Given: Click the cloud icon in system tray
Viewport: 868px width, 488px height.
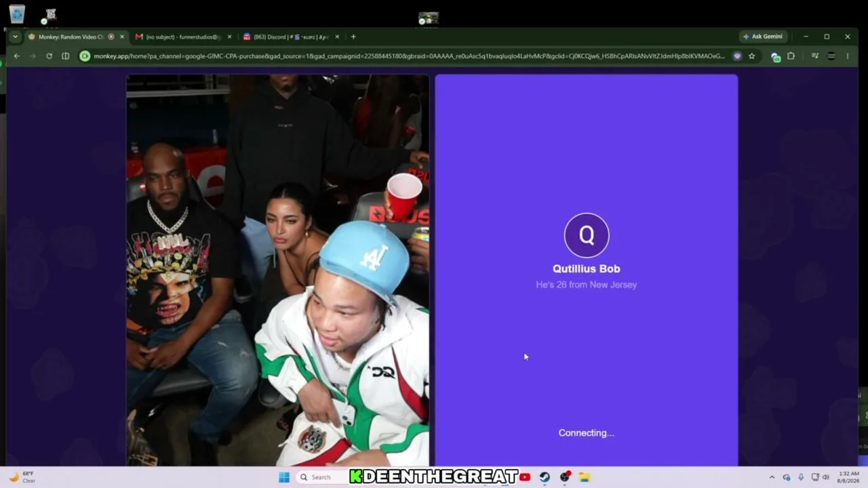Looking at the screenshot, I should click(787, 477).
